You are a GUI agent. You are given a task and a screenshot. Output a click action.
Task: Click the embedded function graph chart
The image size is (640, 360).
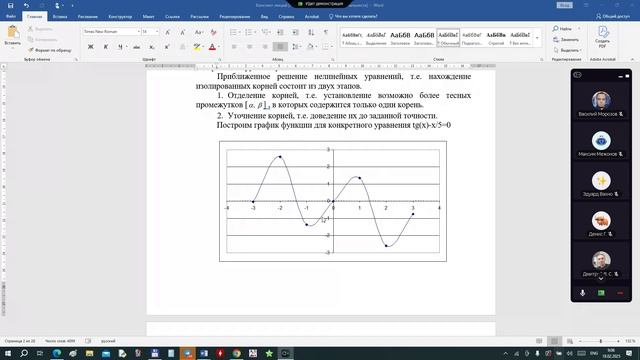click(333, 201)
